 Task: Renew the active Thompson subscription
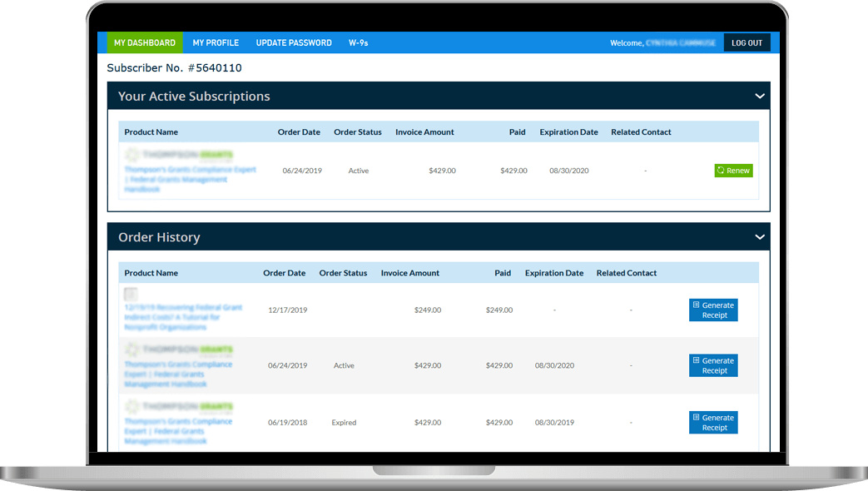(733, 171)
